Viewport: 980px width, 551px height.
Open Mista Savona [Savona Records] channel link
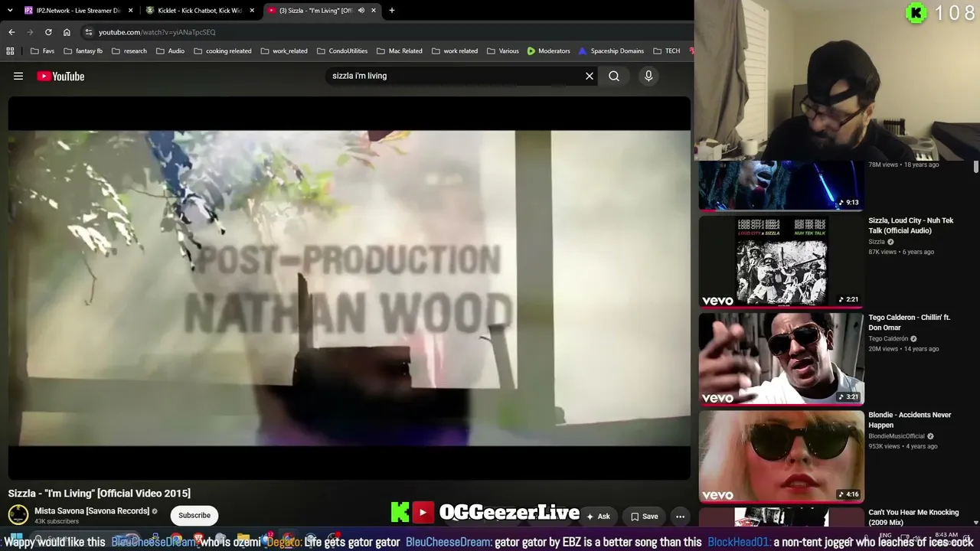[92, 510]
